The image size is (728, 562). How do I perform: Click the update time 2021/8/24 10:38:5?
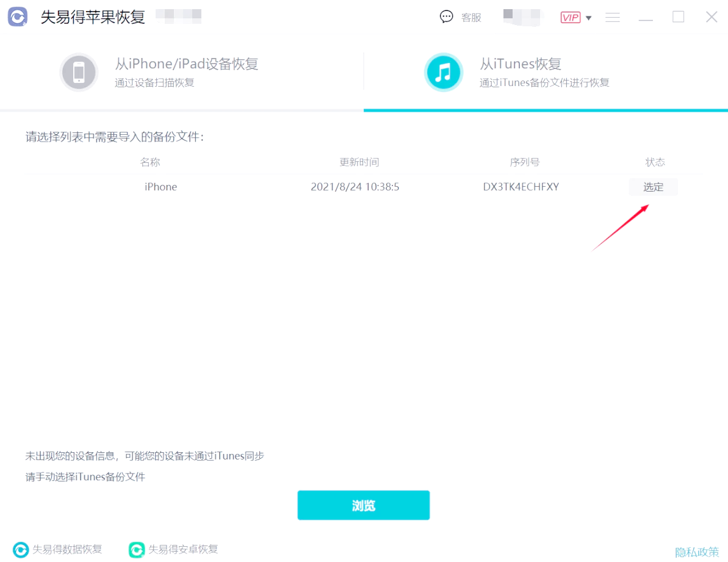(355, 187)
